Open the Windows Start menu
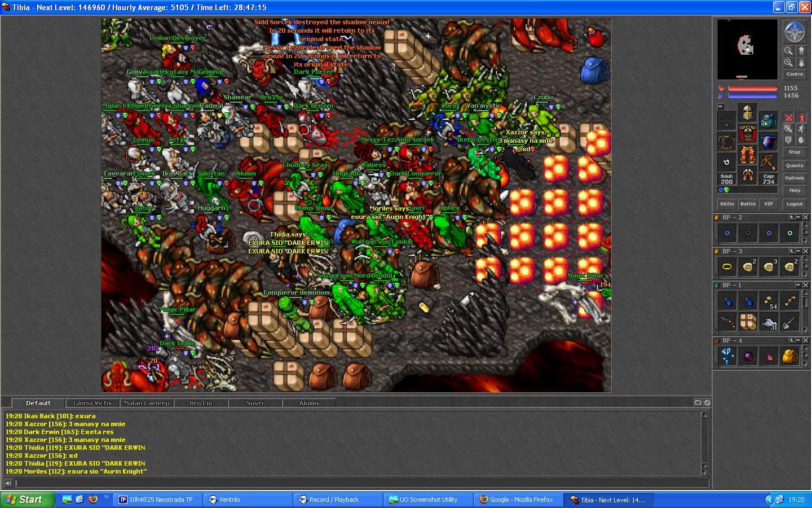The image size is (812, 508). pos(28,500)
